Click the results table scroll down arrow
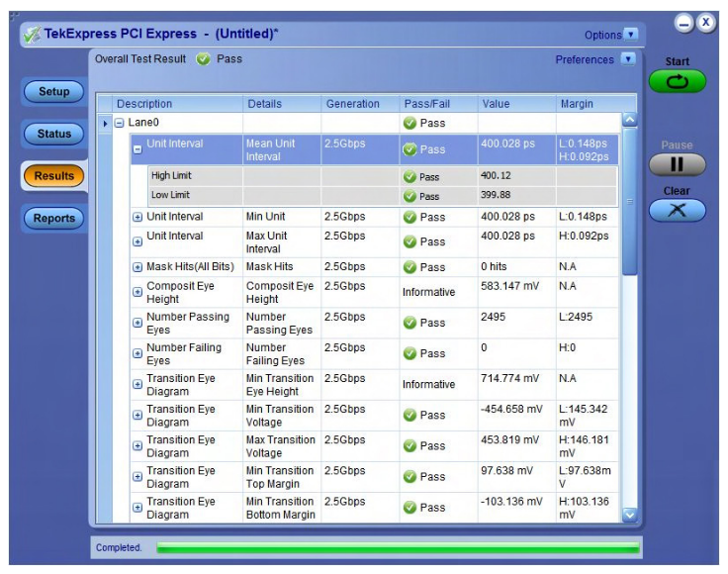Viewport: 728px width, 574px height. click(x=629, y=514)
